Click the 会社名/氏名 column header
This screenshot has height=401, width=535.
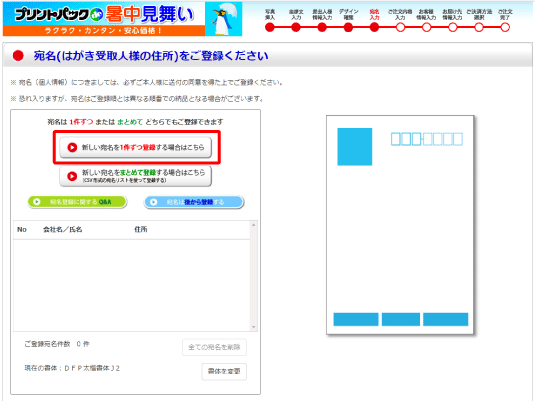(62, 229)
